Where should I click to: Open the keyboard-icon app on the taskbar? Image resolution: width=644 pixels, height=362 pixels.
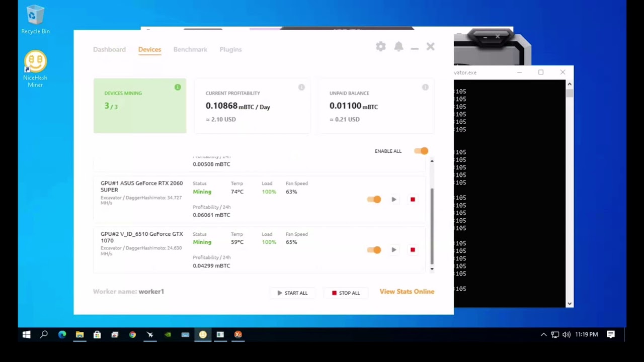pyautogui.click(x=185, y=334)
